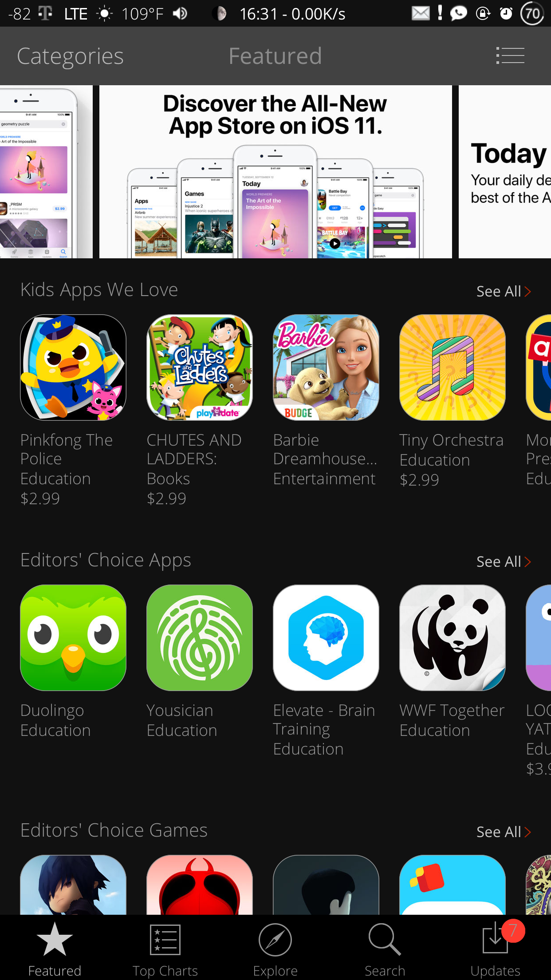Expand See All for Editors' Choice Games
The image size is (551, 980).
point(504,832)
